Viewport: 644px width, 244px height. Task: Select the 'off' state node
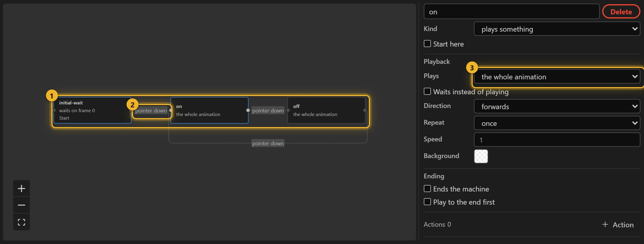pyautogui.click(x=326, y=110)
